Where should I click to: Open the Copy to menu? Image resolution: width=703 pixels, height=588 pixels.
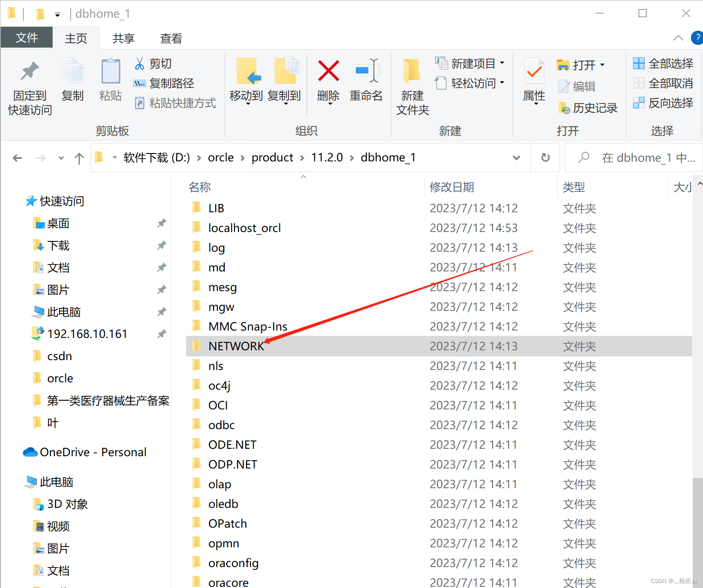click(x=284, y=81)
